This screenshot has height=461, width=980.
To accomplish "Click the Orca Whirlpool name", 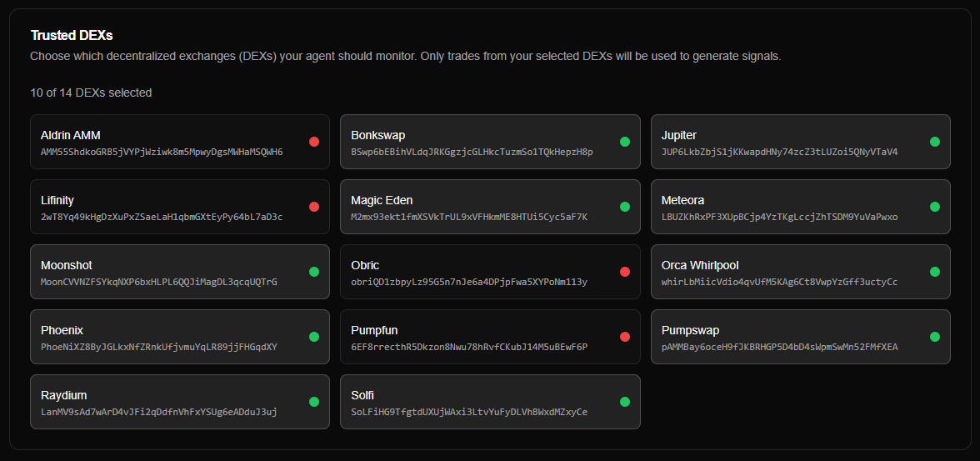I will (x=700, y=265).
